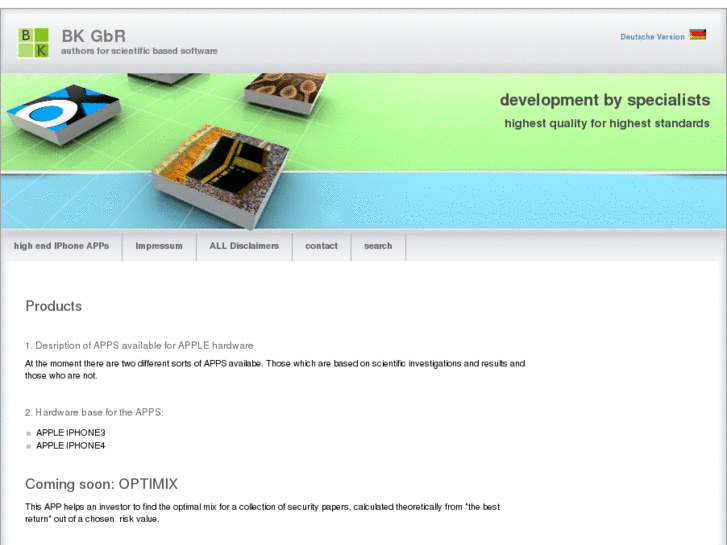Click the blue X app tile image
727x545 pixels.
(64, 113)
